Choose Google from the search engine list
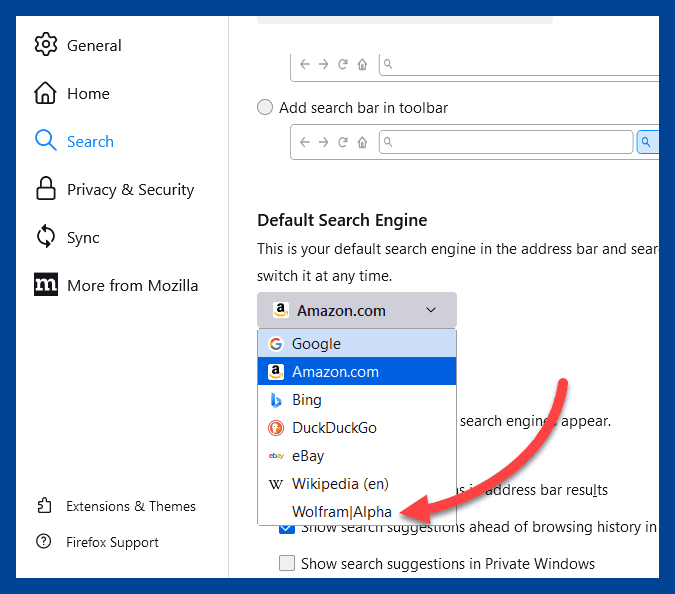The height and width of the screenshot is (594, 675). [x=357, y=343]
